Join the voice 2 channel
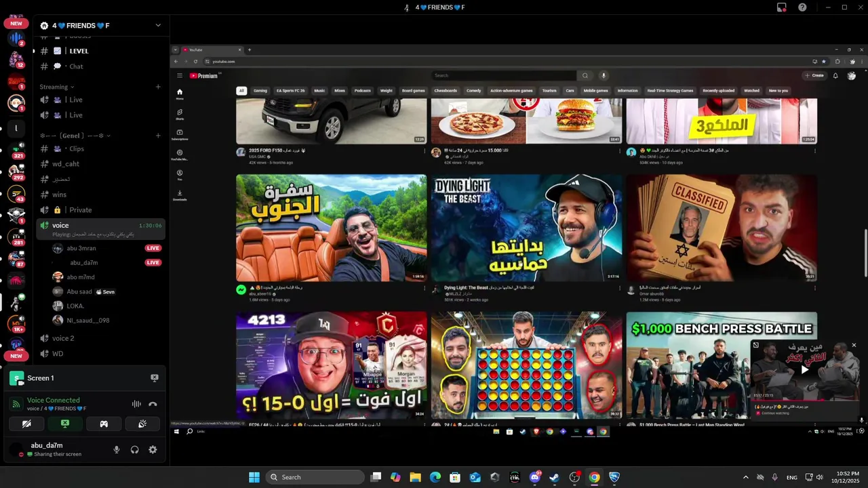The image size is (868, 488). click(101, 338)
